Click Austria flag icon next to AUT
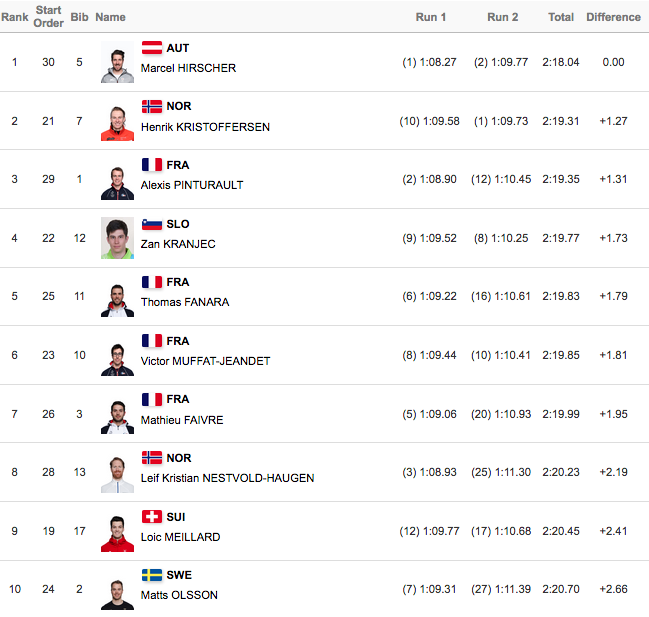649x617 pixels. click(152, 48)
